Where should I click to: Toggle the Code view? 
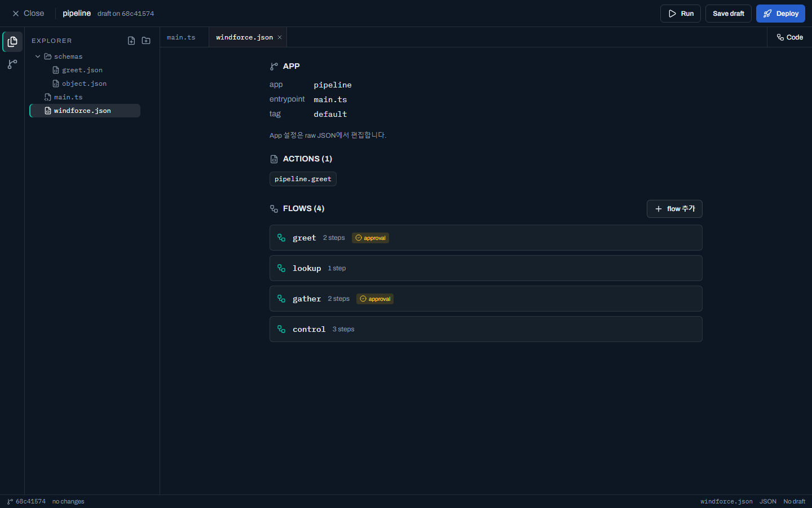[x=789, y=37]
